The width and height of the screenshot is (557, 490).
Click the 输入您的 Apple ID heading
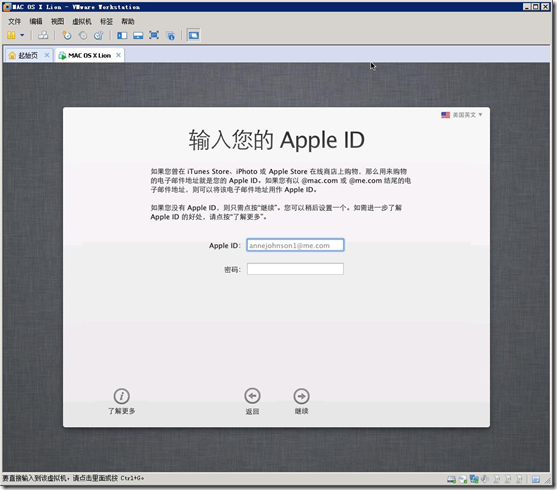(x=277, y=140)
